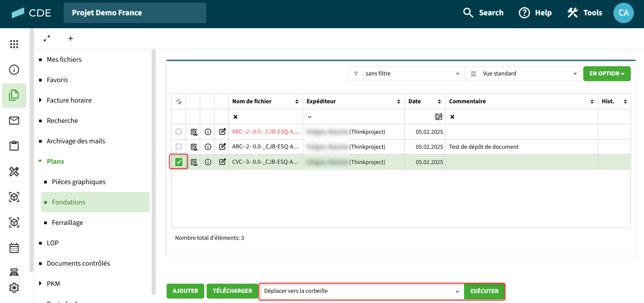
Task: Open document details icon for the commented ARC row
Action: 194,147
